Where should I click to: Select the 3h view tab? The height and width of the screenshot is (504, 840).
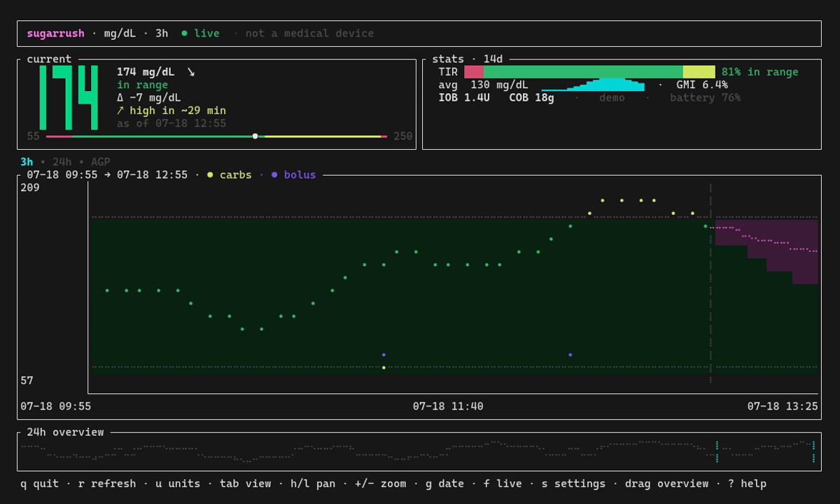point(27,162)
